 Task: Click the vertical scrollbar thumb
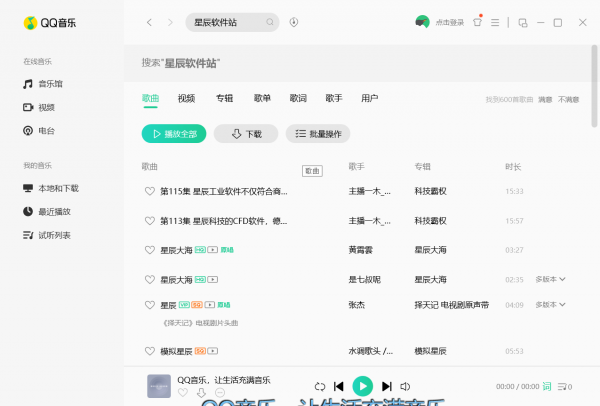click(594, 86)
